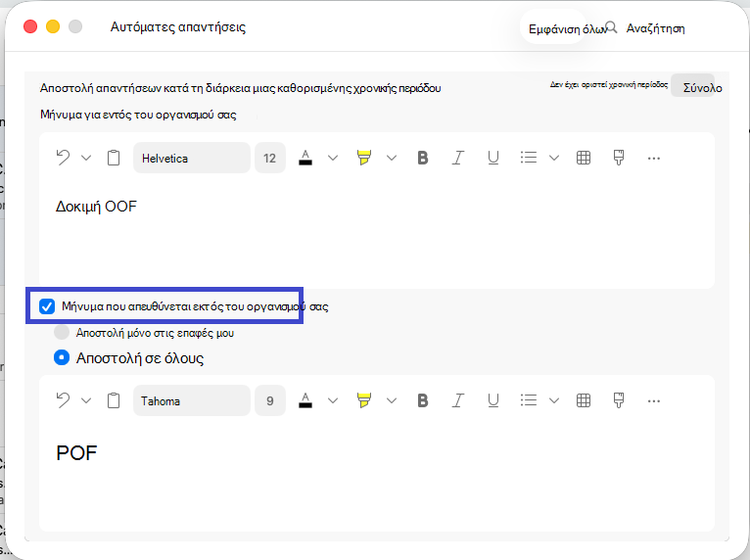This screenshot has height=560, width=750.
Task: Expand highlight color choices in Helvetica toolbar
Action: [x=392, y=158]
